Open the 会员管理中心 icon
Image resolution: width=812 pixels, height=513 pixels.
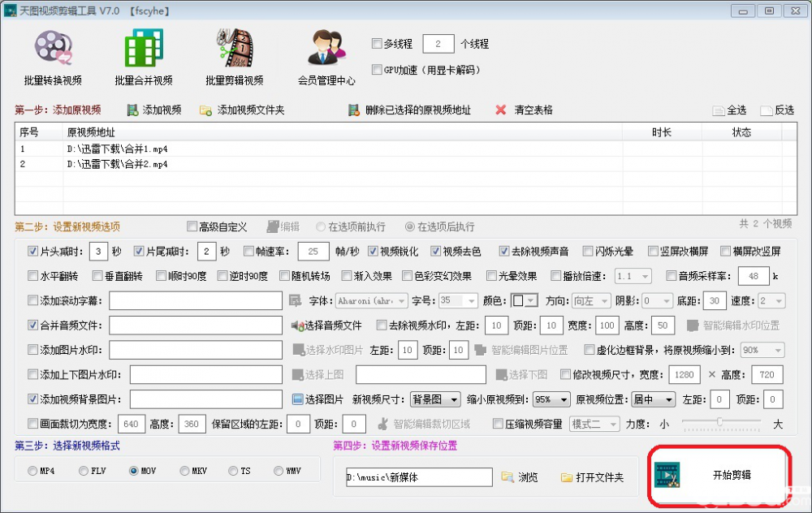[326, 48]
